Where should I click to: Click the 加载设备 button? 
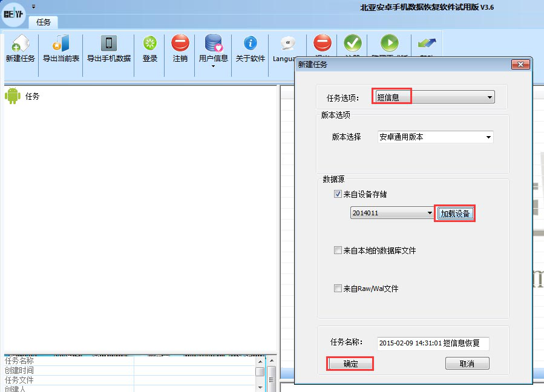tap(455, 214)
